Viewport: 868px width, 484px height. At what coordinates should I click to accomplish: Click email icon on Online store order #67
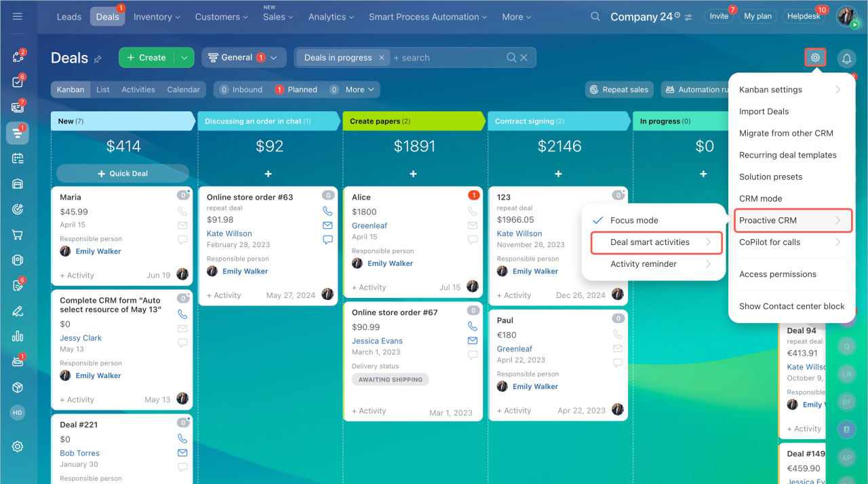pos(473,341)
